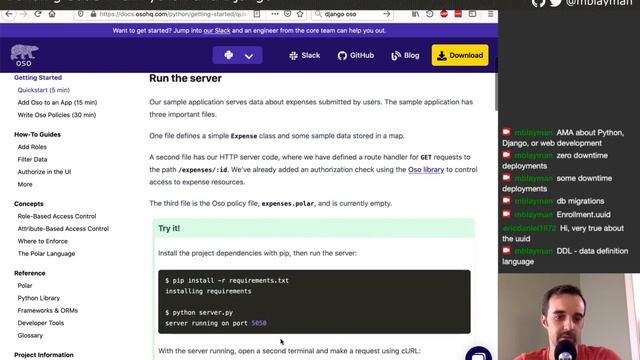Click the docs.osohq.com address bar
This screenshot has height=360, width=640.
click(173, 14)
